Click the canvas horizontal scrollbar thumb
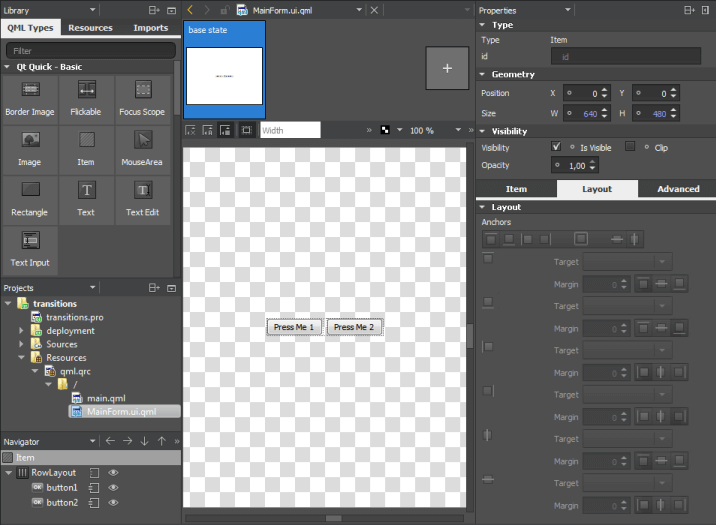 (x=333, y=518)
